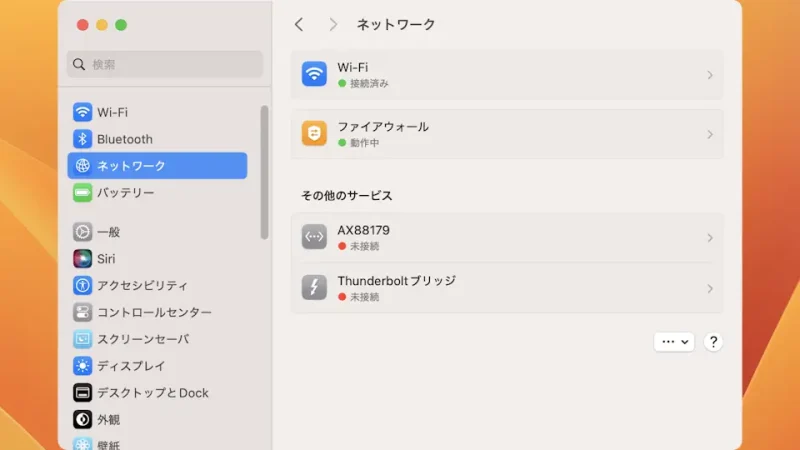Viewport: 800px width, 450px height.
Task: Open 外観 settings in sidebar
Action: coord(157,419)
